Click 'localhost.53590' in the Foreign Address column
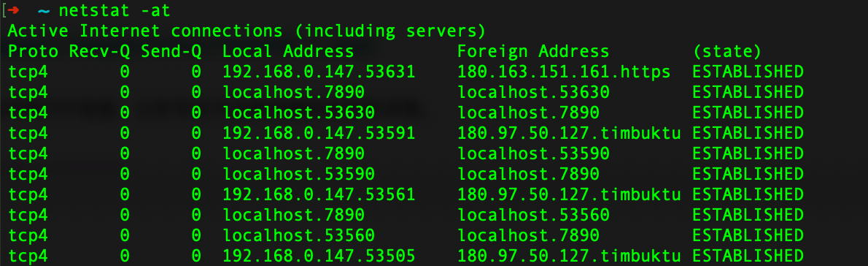Viewport: 868px width, 266px height. pos(533,154)
